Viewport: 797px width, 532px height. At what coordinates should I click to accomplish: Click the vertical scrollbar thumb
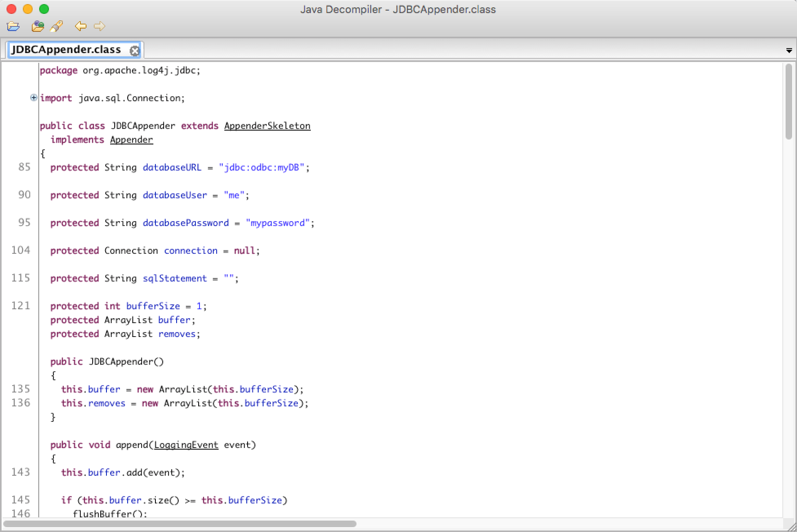pos(788,102)
